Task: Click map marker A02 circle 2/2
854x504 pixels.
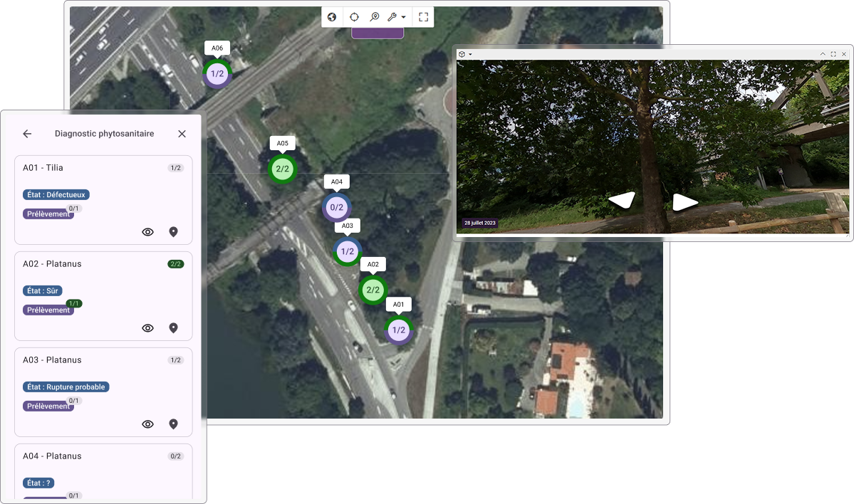Action: [x=373, y=290]
